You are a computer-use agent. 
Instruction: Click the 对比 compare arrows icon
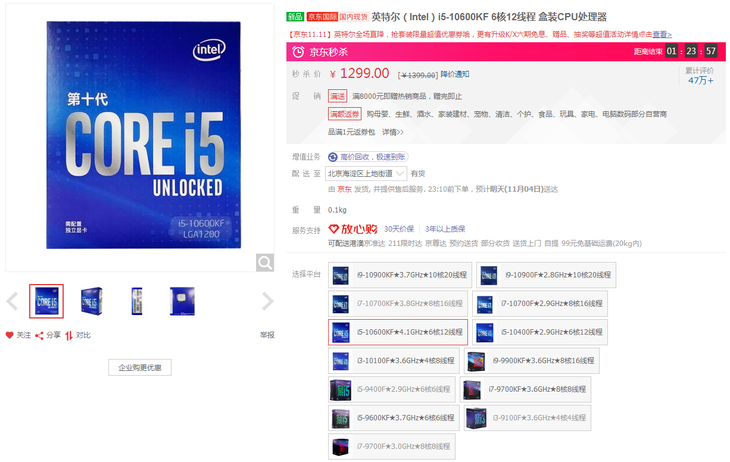69,335
